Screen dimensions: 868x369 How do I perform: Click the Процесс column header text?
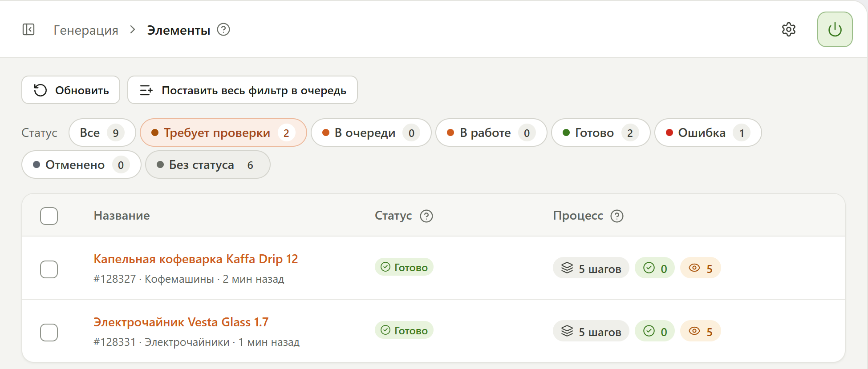click(578, 216)
